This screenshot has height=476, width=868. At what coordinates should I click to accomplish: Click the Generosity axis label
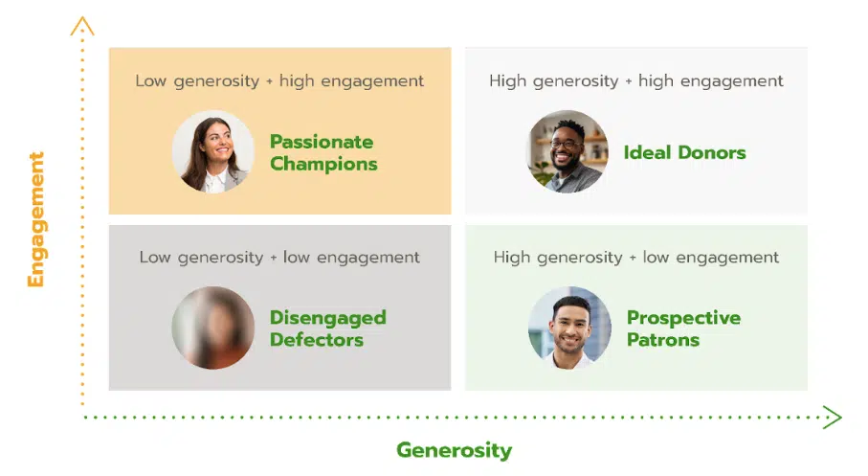point(455,450)
